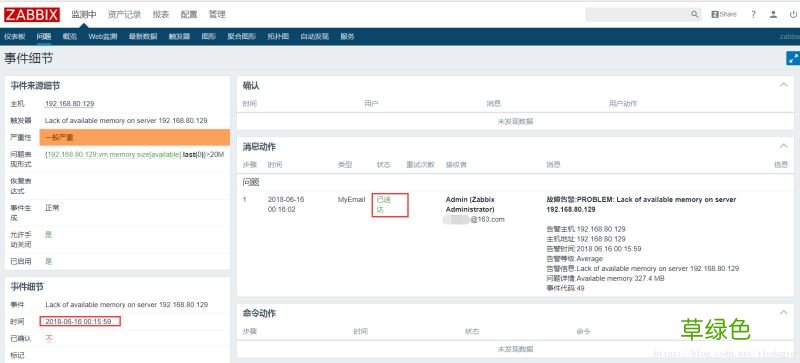Screen dimensions: 800x363
Task: Focus the top search input field
Action: [638, 14]
